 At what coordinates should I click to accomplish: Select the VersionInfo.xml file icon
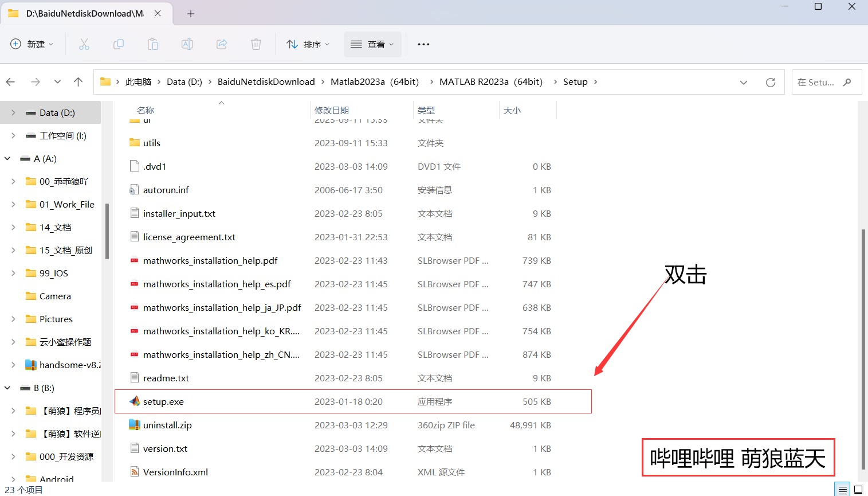(135, 472)
